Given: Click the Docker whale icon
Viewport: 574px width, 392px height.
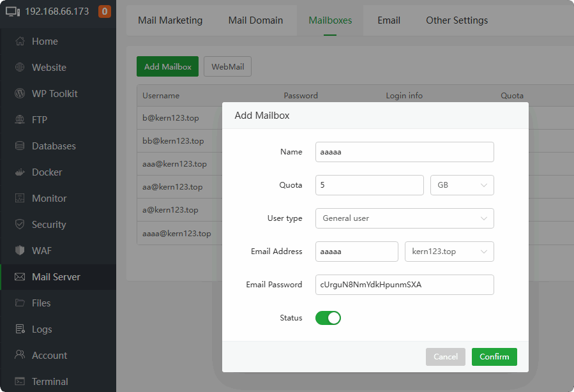Looking at the screenshot, I should click(x=20, y=172).
